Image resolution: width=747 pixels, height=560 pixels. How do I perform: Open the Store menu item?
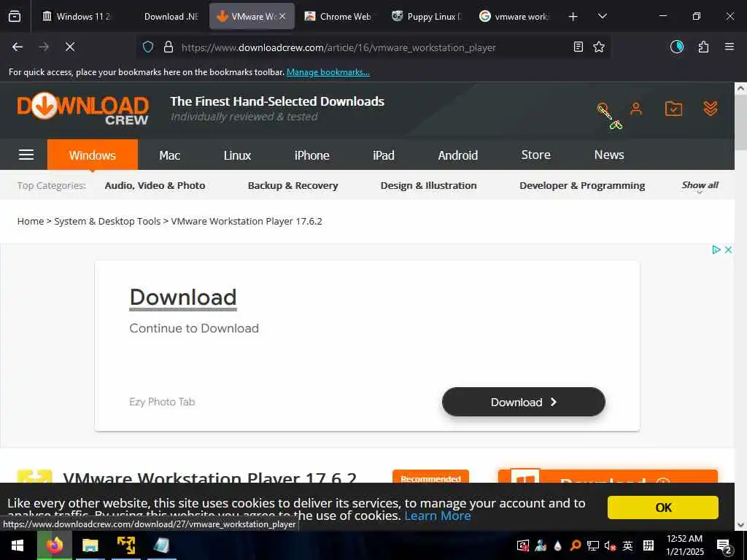tap(535, 155)
